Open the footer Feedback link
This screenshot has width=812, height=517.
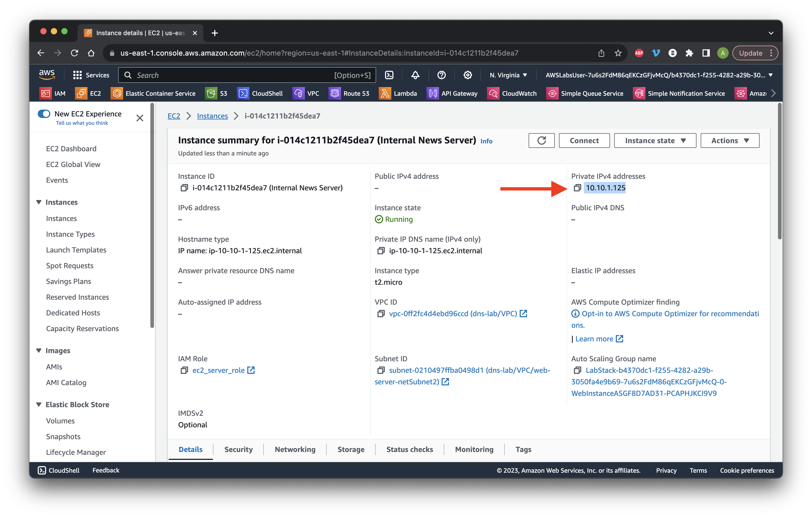point(106,470)
